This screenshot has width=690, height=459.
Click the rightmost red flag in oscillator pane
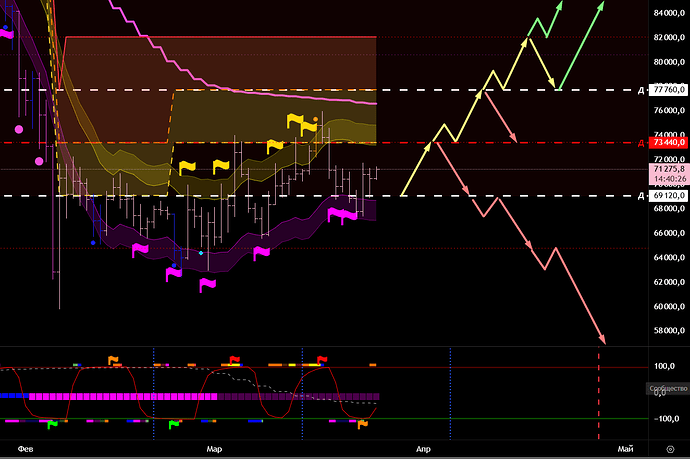point(322,359)
